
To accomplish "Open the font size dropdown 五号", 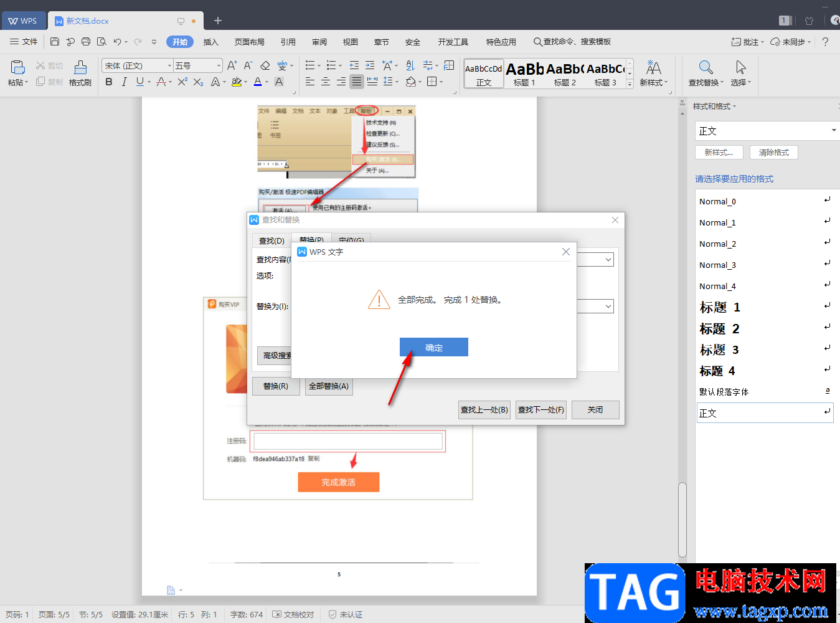I will [x=219, y=65].
